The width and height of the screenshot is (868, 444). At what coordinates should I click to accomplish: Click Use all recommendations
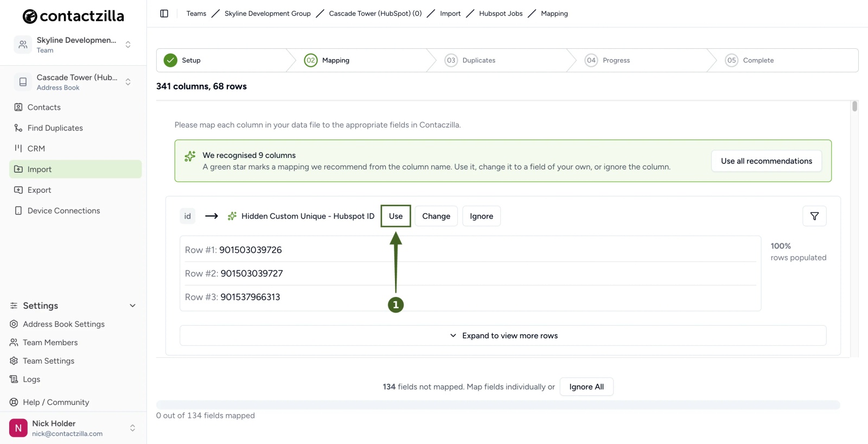pos(767,161)
